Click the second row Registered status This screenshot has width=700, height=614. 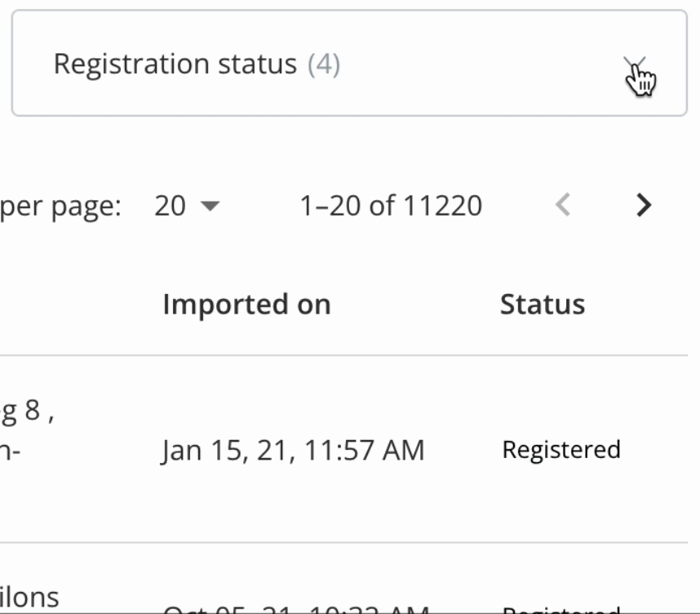pyautogui.click(x=561, y=610)
